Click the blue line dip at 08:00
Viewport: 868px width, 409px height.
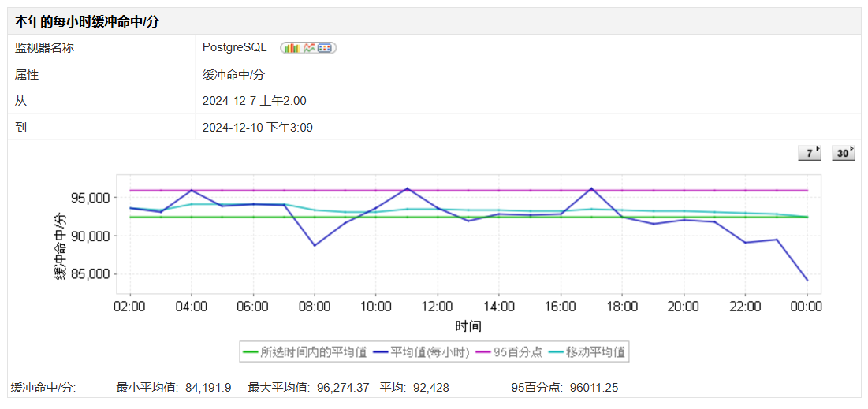tap(315, 245)
